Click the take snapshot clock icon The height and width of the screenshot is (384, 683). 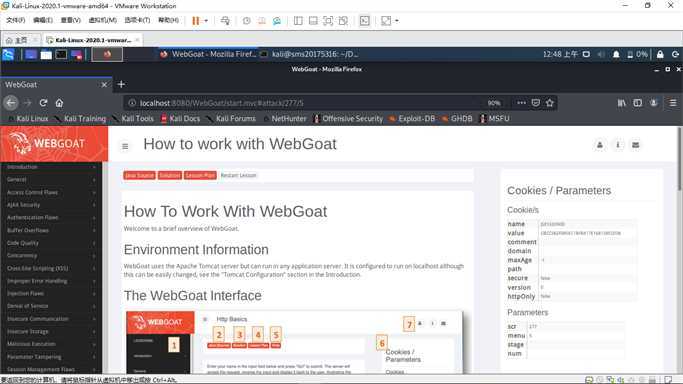tap(247, 20)
